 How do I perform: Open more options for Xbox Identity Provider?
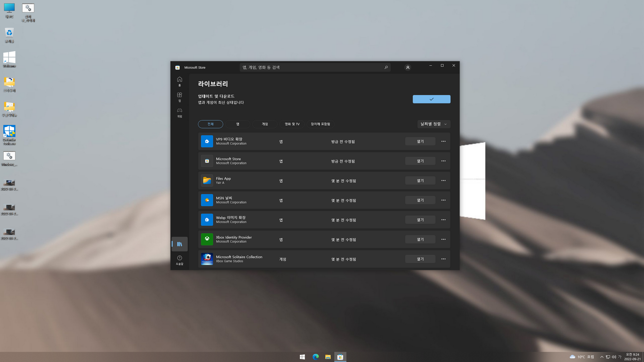[443, 239]
